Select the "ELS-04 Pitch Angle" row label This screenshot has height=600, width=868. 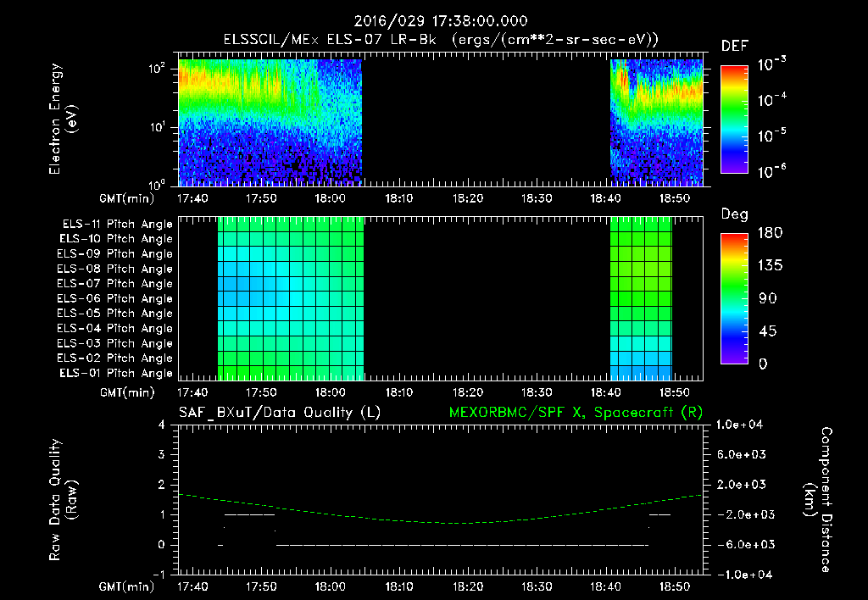pyautogui.click(x=115, y=328)
